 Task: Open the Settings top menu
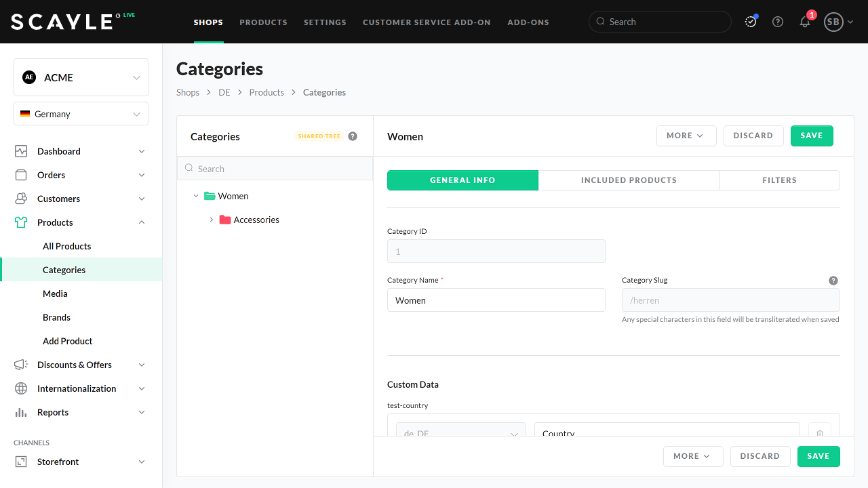325,22
